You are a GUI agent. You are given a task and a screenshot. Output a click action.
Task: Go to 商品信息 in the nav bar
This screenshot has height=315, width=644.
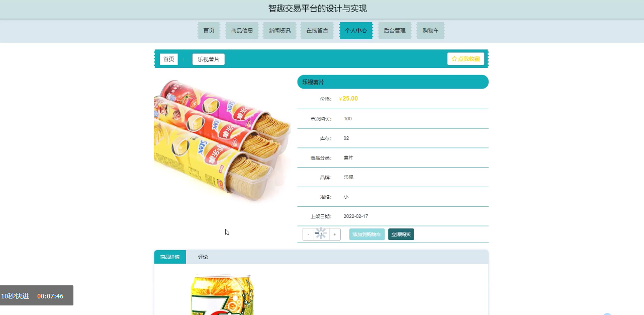coord(242,31)
